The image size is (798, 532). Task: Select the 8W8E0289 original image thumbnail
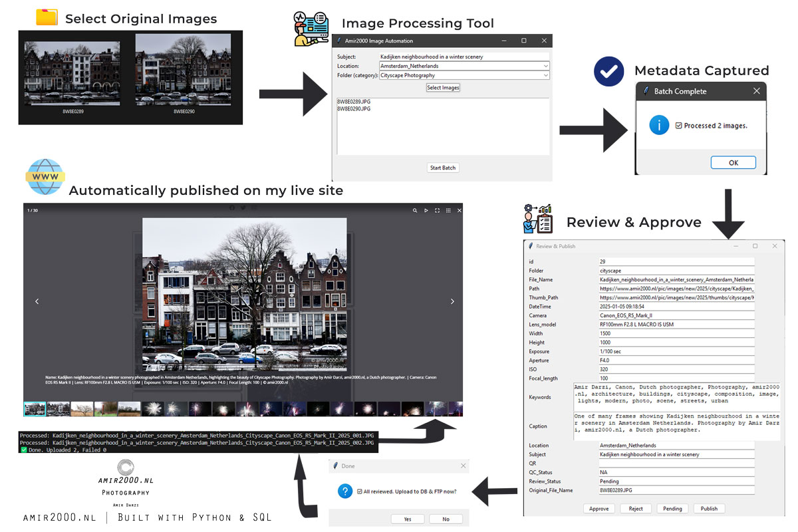73,73
